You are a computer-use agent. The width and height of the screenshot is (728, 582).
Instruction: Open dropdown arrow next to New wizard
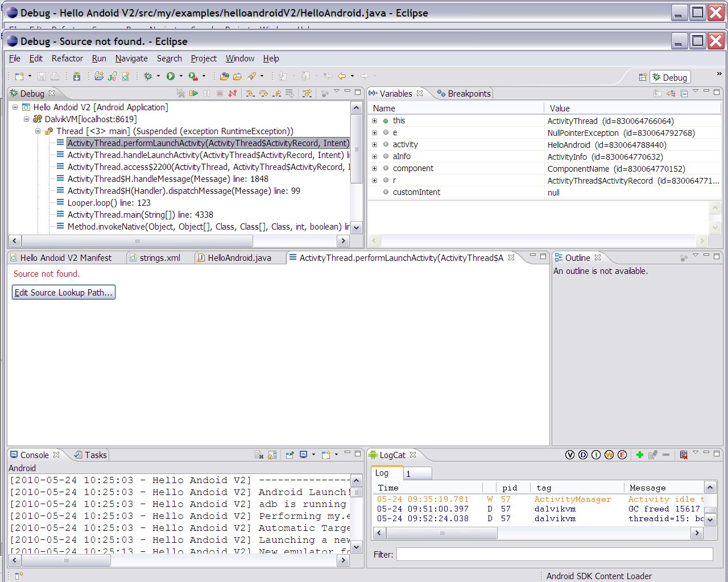pyautogui.click(x=30, y=76)
